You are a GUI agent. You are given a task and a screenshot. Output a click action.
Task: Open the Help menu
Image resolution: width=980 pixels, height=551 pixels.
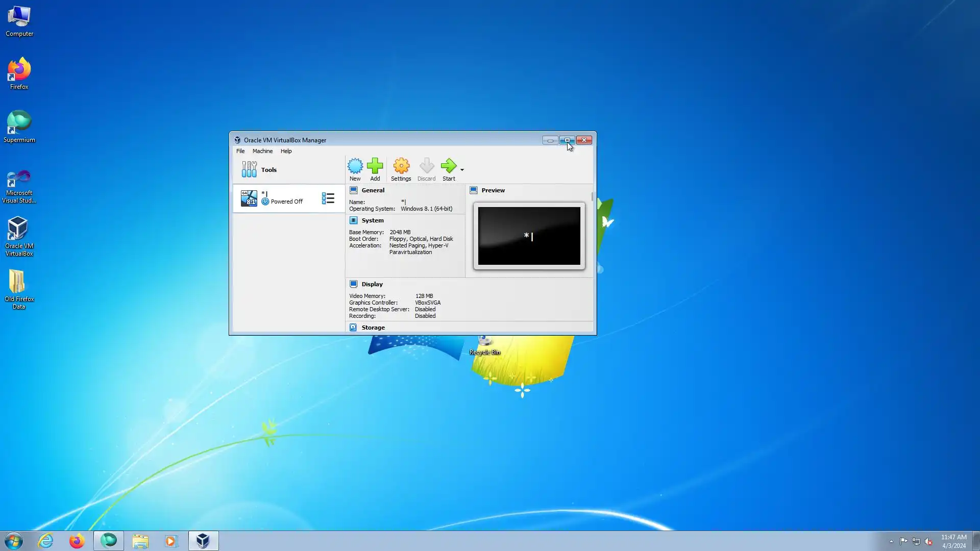[x=286, y=151]
